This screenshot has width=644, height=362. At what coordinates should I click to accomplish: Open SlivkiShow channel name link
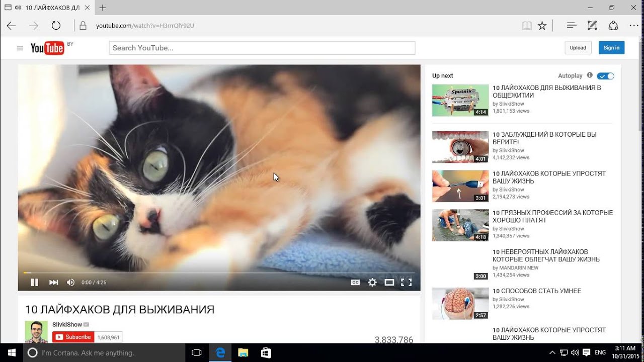(x=67, y=325)
